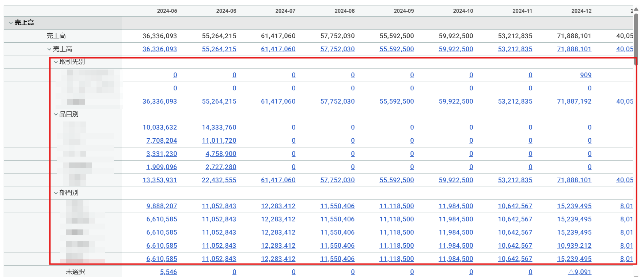The height and width of the screenshot is (277, 644).
Task: Click the 取引先別 group label
Action: (x=72, y=62)
